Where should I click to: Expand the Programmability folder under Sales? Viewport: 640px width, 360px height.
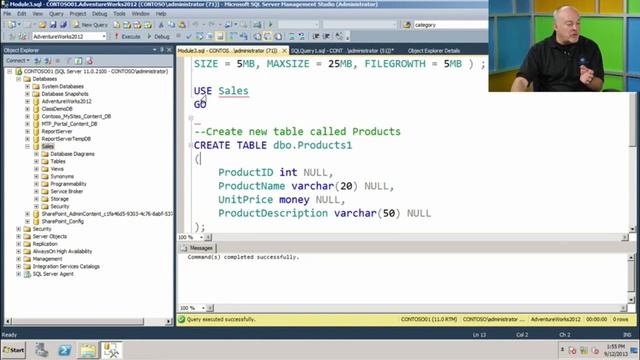(x=36, y=184)
